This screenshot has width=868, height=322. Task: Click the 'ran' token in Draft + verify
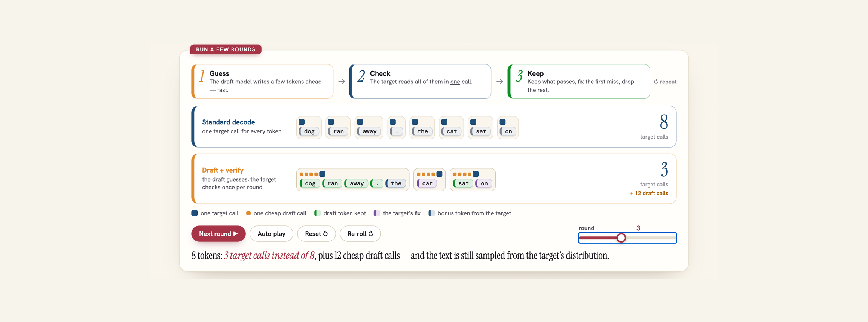click(332, 183)
